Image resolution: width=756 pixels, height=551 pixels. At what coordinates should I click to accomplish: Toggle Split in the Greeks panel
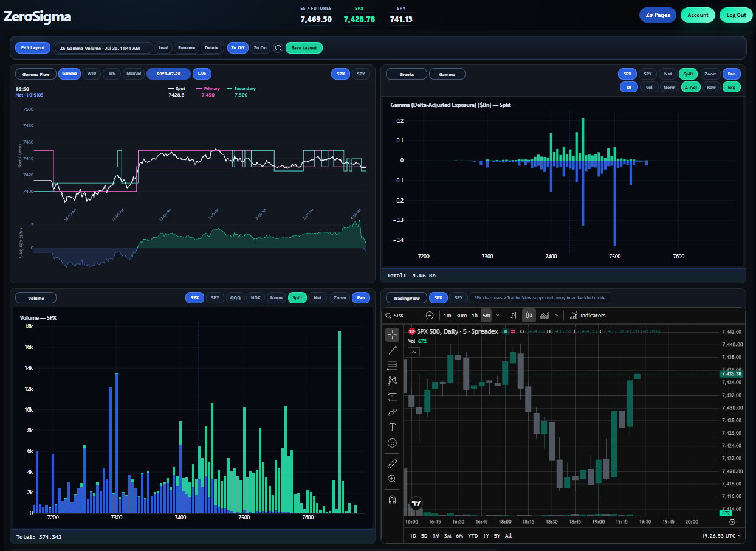[688, 74]
